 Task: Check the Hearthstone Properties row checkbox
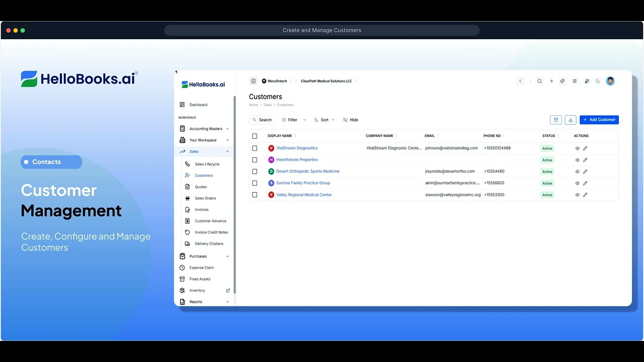click(255, 160)
